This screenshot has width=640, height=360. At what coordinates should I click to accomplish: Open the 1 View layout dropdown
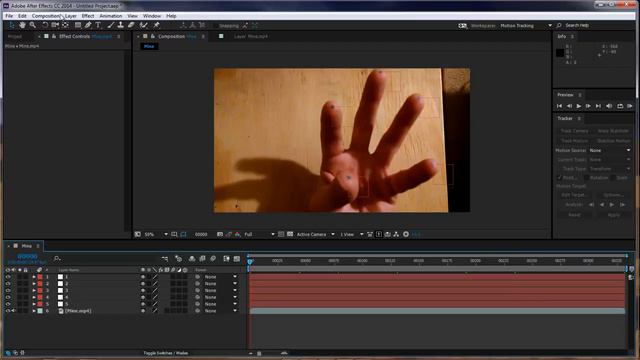pyautogui.click(x=351, y=234)
